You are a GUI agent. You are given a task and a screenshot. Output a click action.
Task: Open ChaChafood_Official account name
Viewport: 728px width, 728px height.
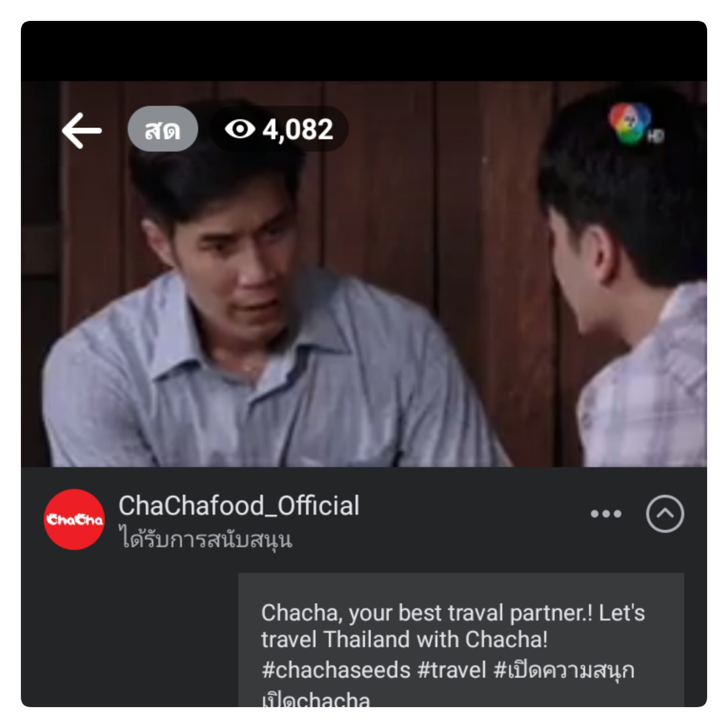point(239,506)
